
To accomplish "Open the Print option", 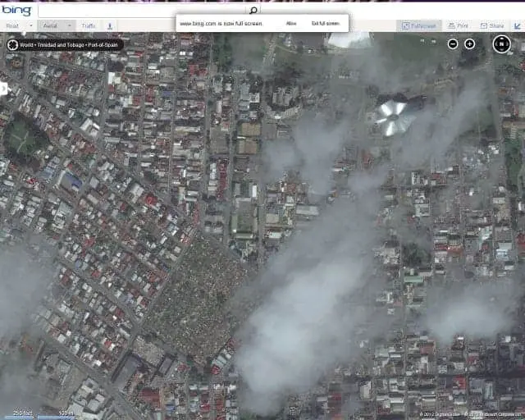I will (458, 26).
